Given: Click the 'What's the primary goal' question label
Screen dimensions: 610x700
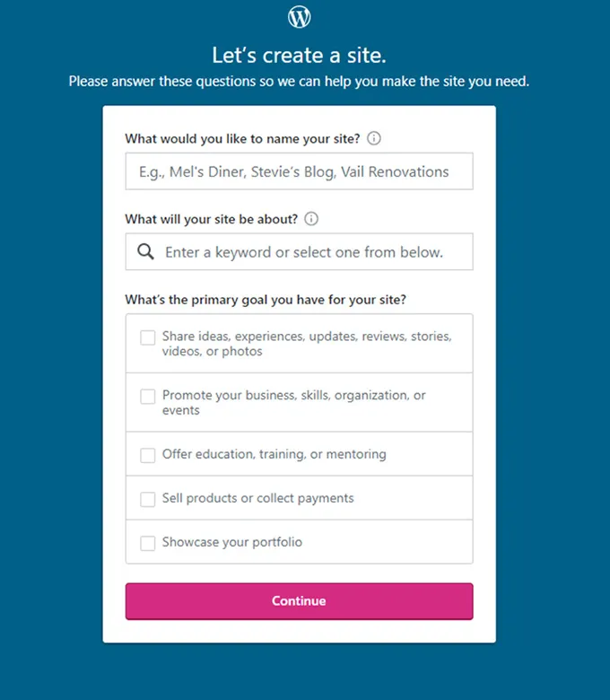Looking at the screenshot, I should click(x=271, y=300).
